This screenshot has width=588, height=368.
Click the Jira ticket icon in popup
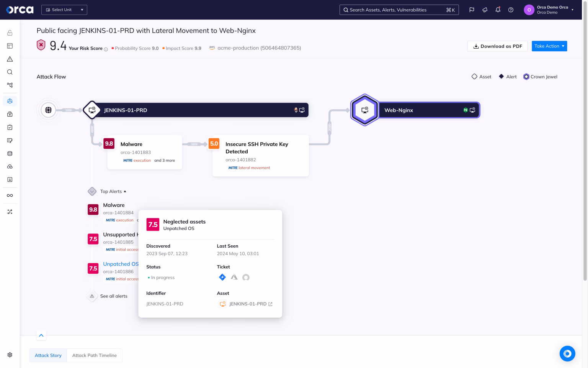point(222,277)
